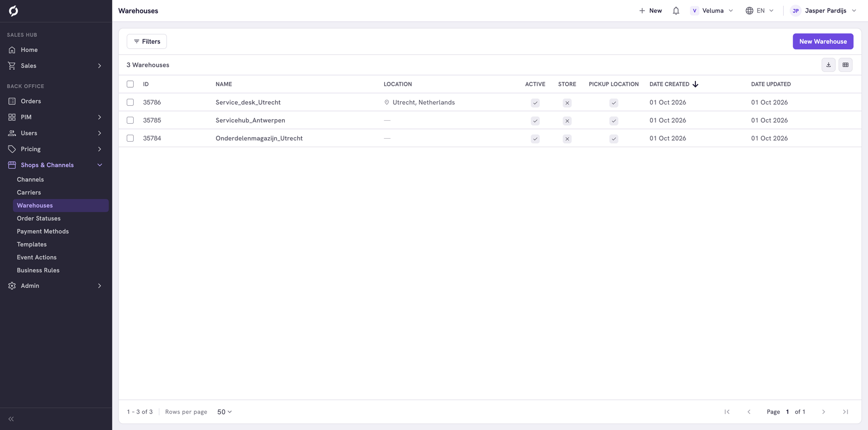Click the New button in top bar
Viewport: 868px width, 430px height.
[651, 10]
